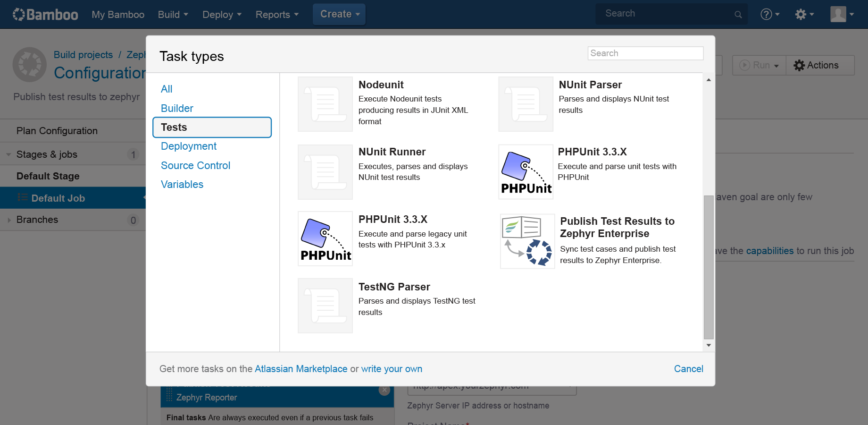Image resolution: width=868 pixels, height=425 pixels.
Task: Select the NUnit Parser task title
Action: pyautogui.click(x=590, y=85)
